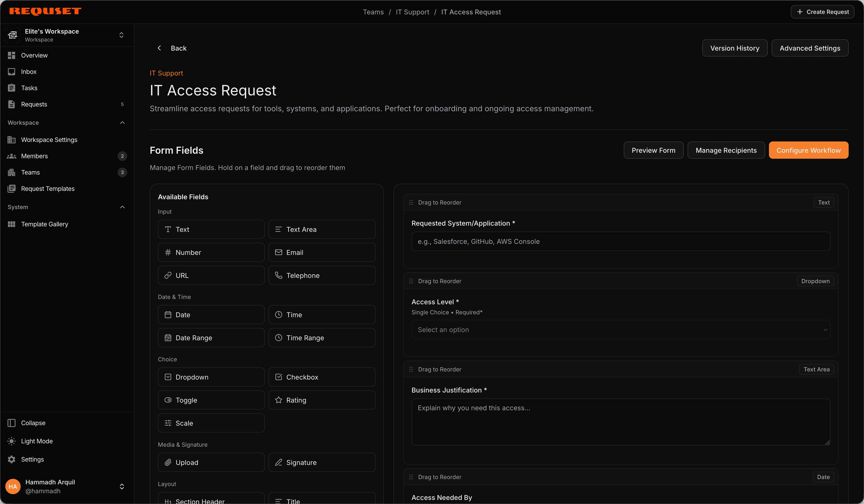
Task: Expand Elite's Workspace switcher
Action: point(121,35)
